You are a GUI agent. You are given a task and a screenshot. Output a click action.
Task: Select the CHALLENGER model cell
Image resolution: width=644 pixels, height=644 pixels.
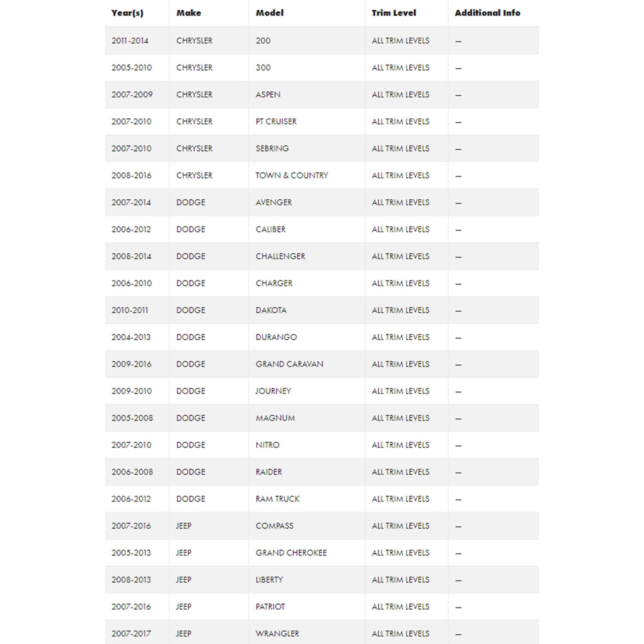307,256
